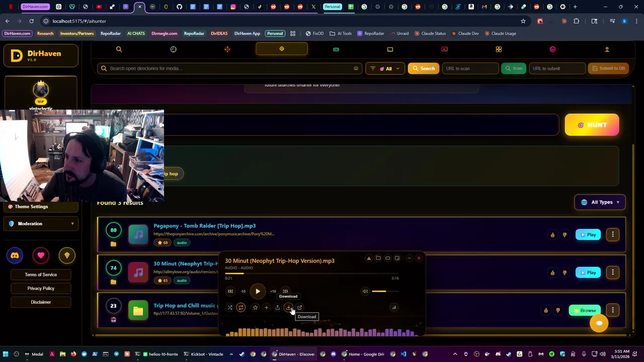The width and height of the screenshot is (644, 362).
Task: Click the green Scan button
Action: click(x=513, y=68)
